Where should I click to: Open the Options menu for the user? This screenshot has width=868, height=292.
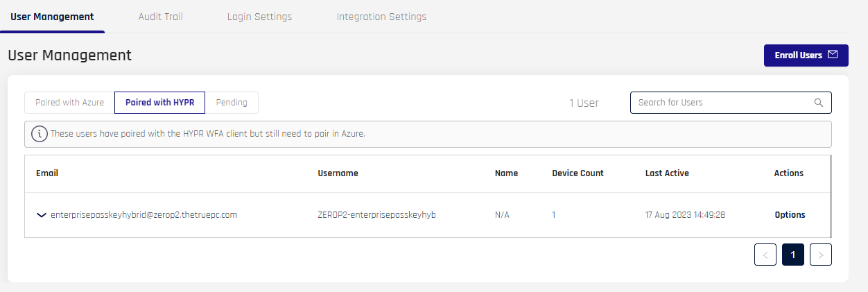pyautogui.click(x=790, y=215)
